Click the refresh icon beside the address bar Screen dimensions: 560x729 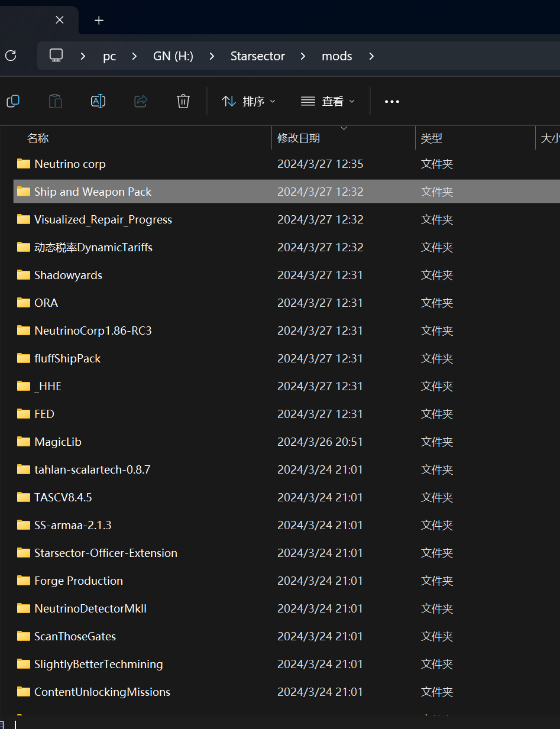point(11,56)
